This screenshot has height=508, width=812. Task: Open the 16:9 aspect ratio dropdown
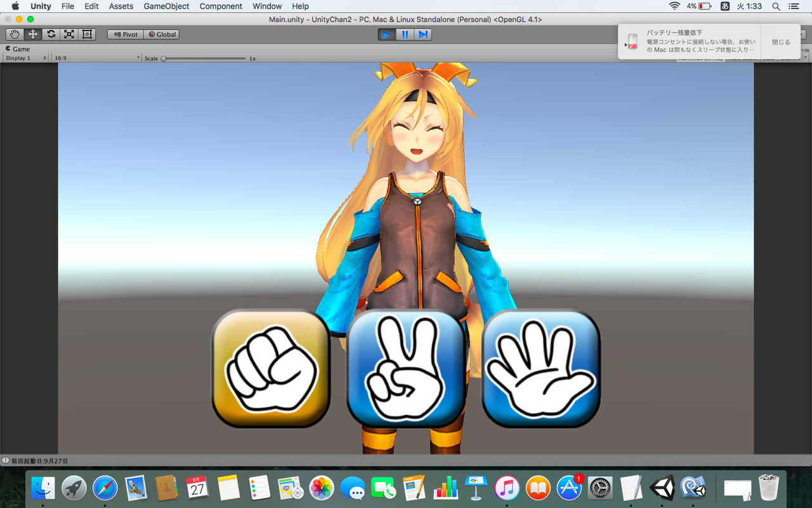point(97,58)
